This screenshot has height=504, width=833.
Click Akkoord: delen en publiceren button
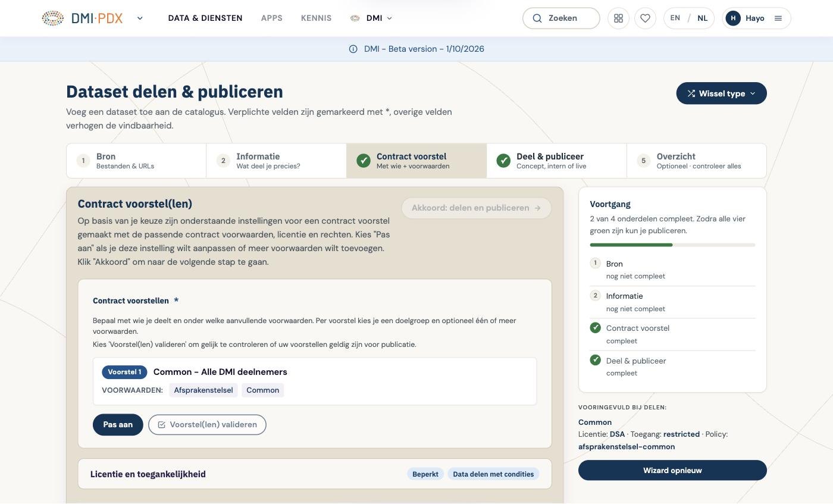(477, 208)
